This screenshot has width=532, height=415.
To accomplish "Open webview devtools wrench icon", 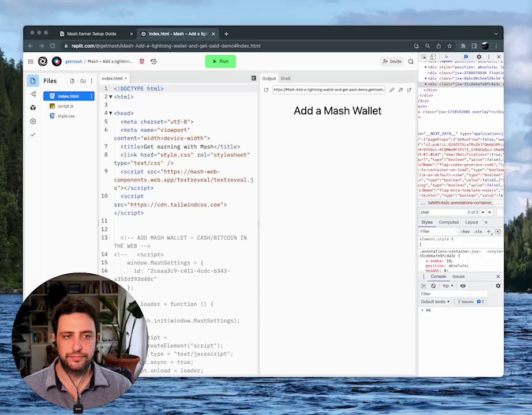I will [400, 90].
